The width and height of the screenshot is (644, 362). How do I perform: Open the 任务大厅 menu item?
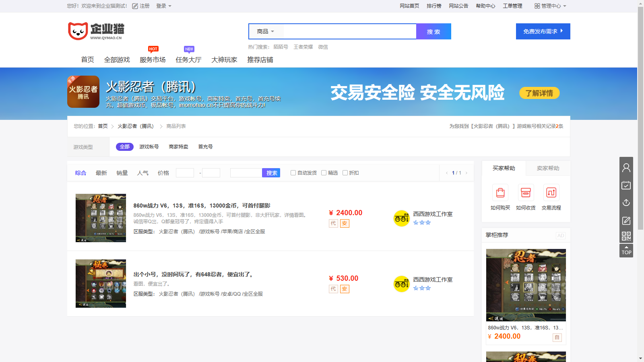point(188,60)
